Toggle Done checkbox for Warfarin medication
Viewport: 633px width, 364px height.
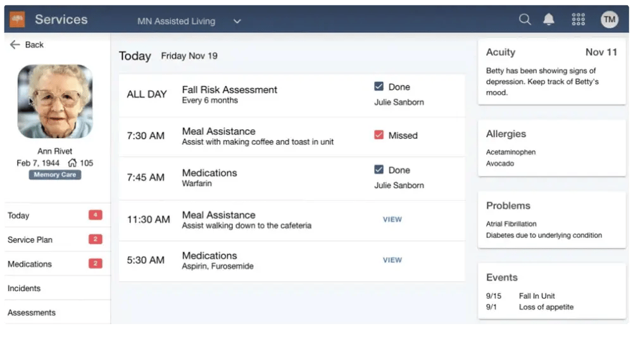(379, 170)
